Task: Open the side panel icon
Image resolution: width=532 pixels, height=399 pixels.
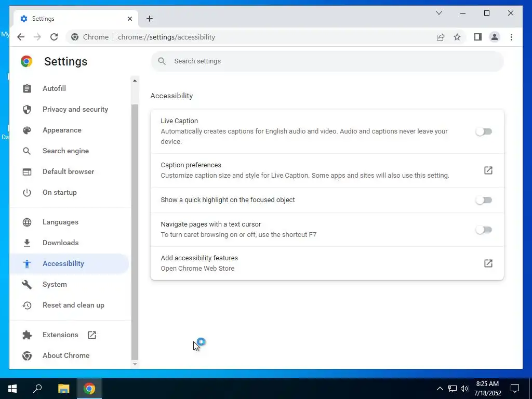Action: click(x=478, y=37)
